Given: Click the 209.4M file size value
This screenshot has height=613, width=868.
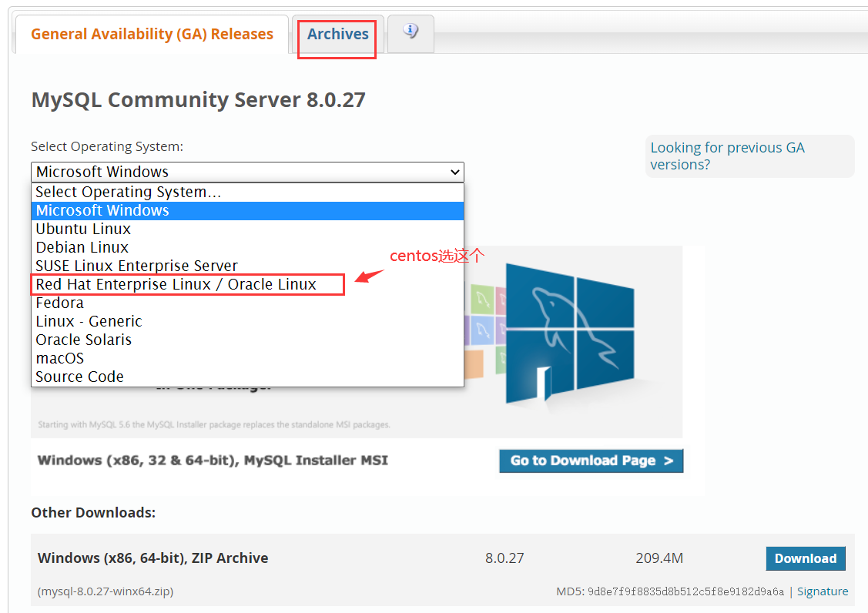Looking at the screenshot, I should [x=659, y=558].
